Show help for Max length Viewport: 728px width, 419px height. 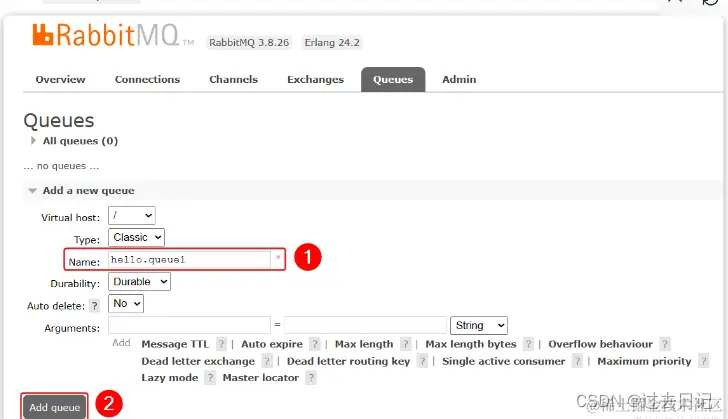click(x=405, y=344)
